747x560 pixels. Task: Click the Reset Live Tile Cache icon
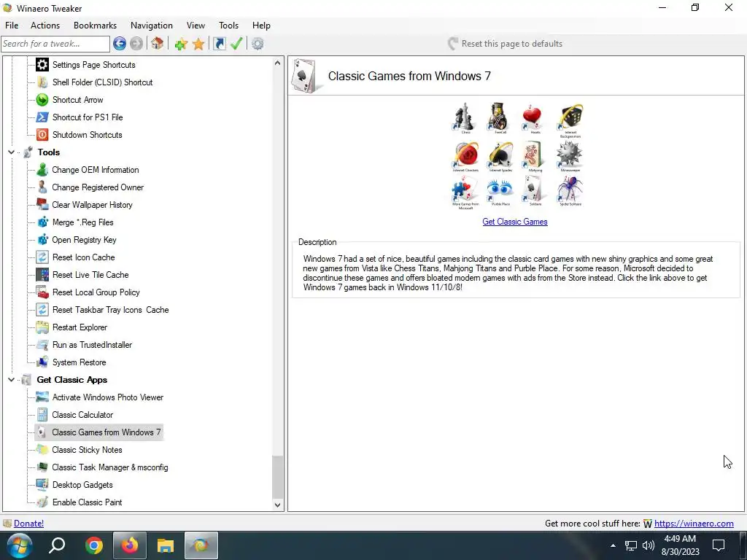coord(42,275)
